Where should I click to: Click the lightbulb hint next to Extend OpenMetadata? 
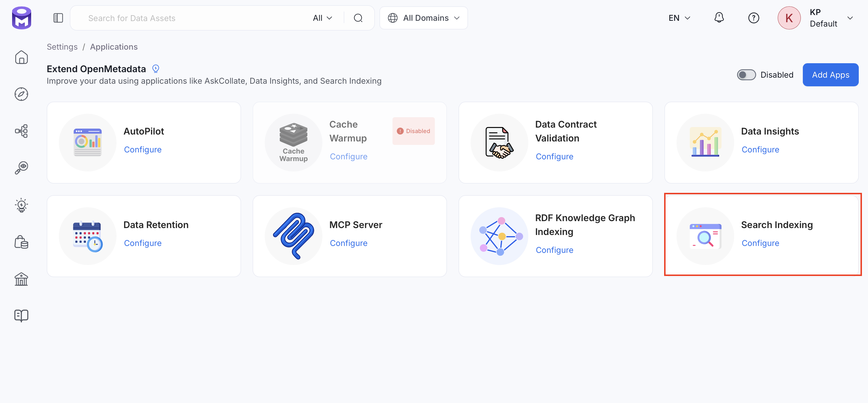[155, 69]
